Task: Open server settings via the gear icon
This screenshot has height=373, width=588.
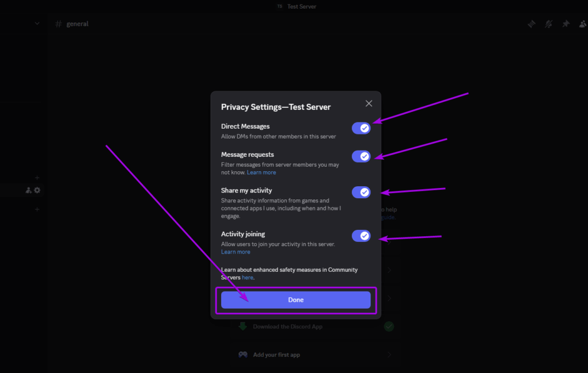Action: [37, 190]
